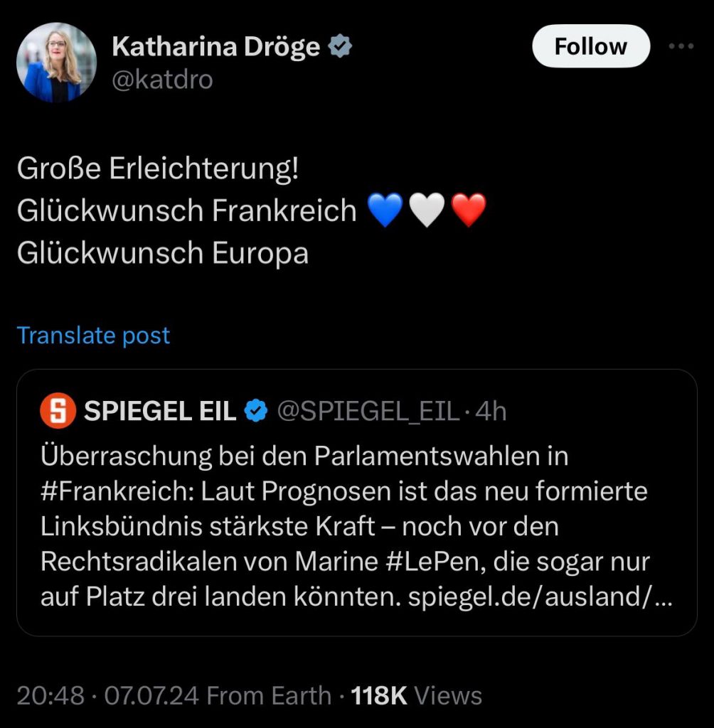Click the 118K Views counter
The height and width of the screenshot is (728, 714).
pyautogui.click(x=417, y=695)
